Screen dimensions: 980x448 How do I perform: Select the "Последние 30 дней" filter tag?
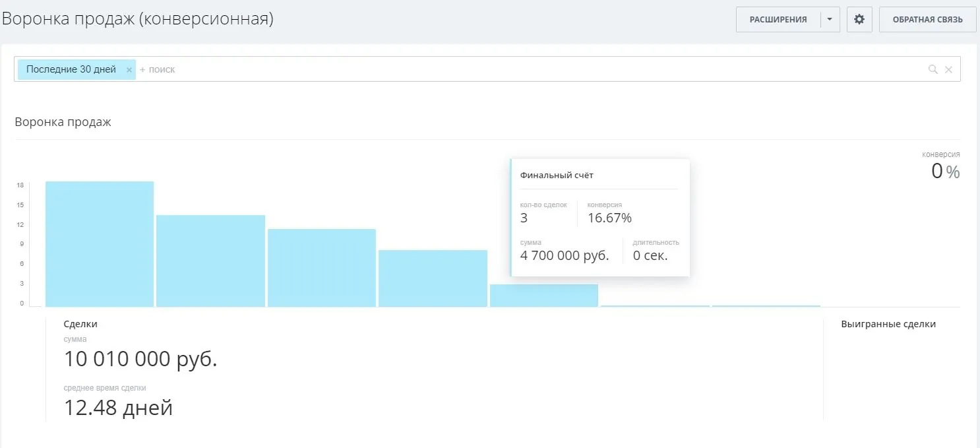(x=71, y=69)
